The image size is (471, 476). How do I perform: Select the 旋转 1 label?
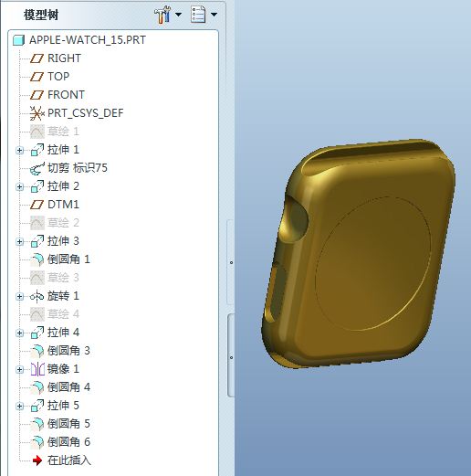pyautogui.click(x=63, y=296)
